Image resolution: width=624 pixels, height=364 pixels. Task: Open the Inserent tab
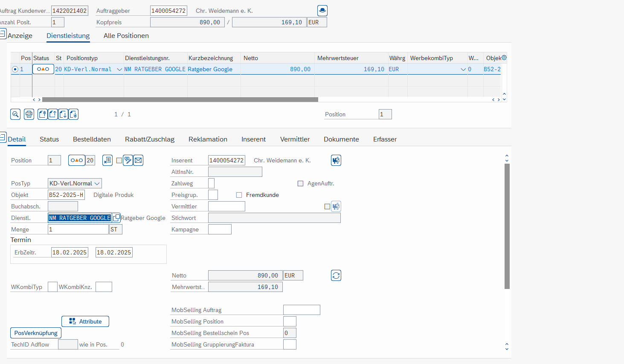click(253, 139)
